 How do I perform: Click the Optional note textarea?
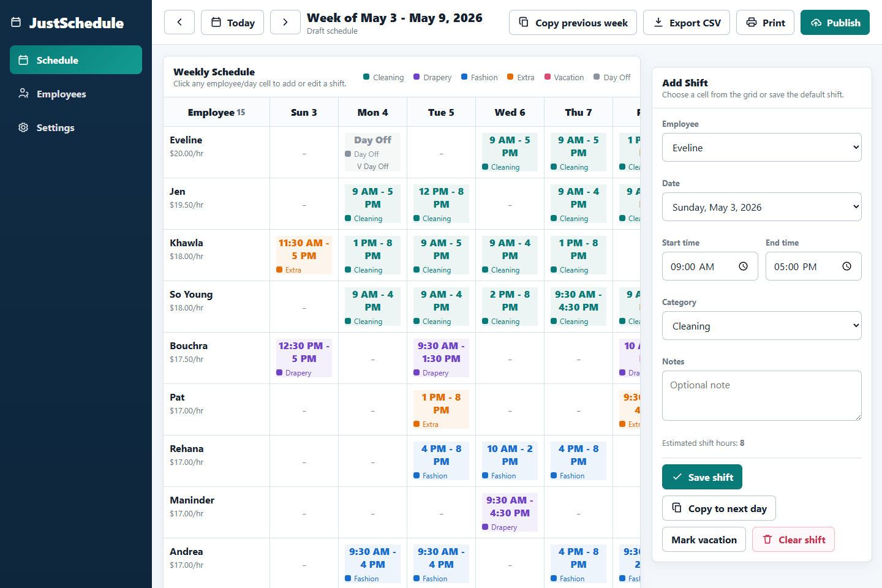[x=762, y=396]
